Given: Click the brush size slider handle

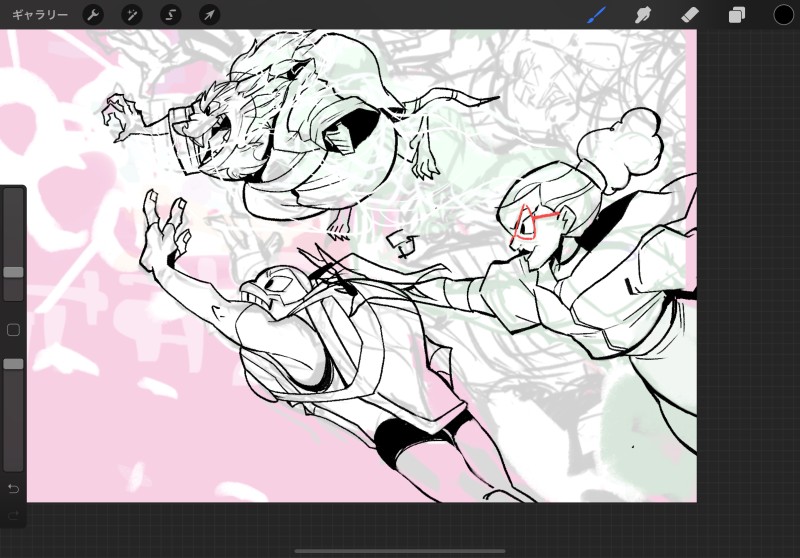Looking at the screenshot, I should click(x=13, y=272).
